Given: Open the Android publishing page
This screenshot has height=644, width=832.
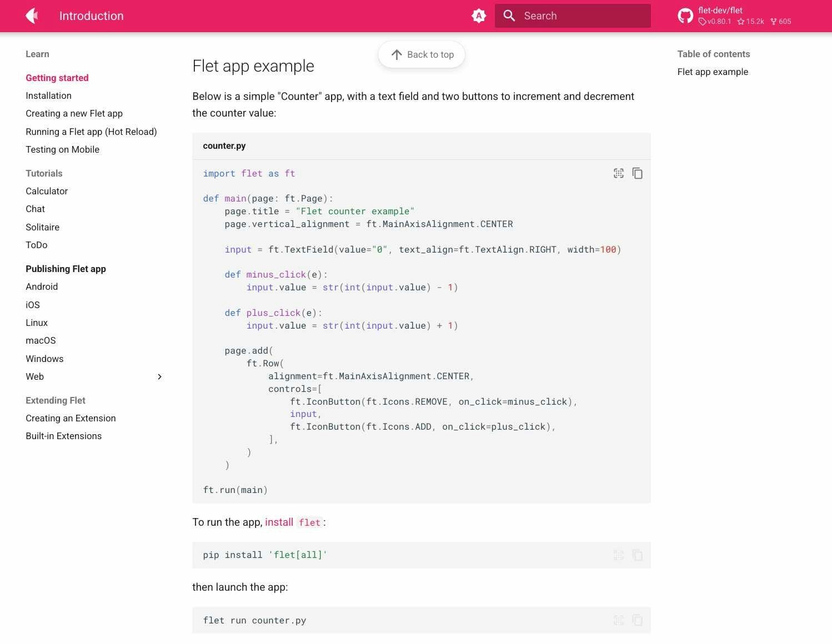Looking at the screenshot, I should (x=42, y=286).
